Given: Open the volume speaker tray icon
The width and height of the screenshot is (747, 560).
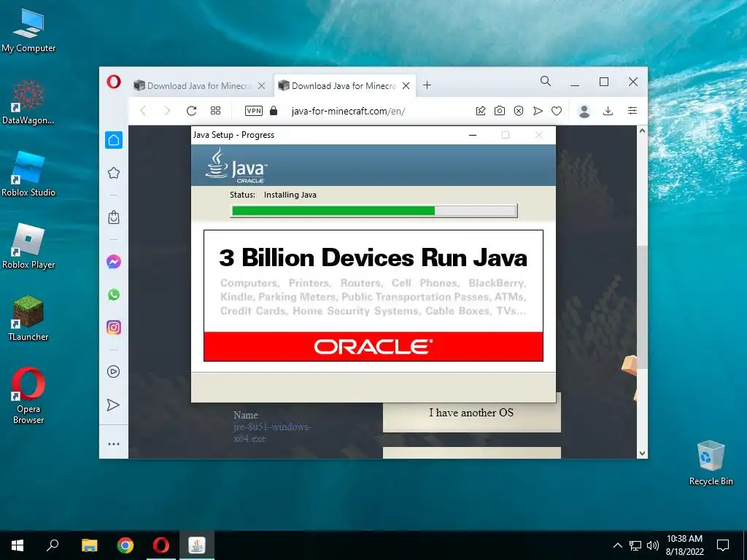Looking at the screenshot, I should [x=652, y=545].
